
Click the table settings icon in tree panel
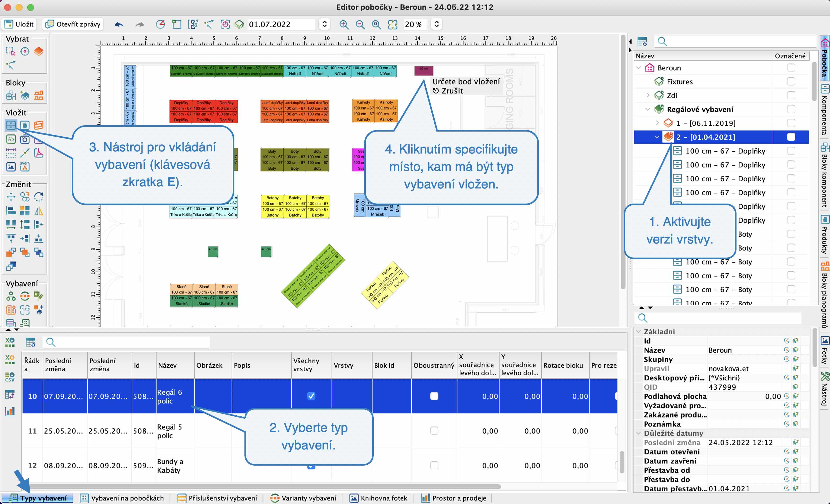coord(642,41)
